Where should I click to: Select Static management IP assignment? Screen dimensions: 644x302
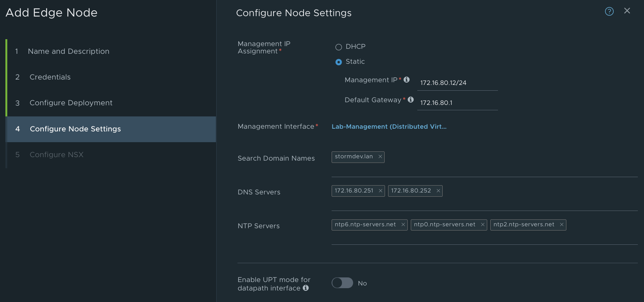pyautogui.click(x=339, y=62)
